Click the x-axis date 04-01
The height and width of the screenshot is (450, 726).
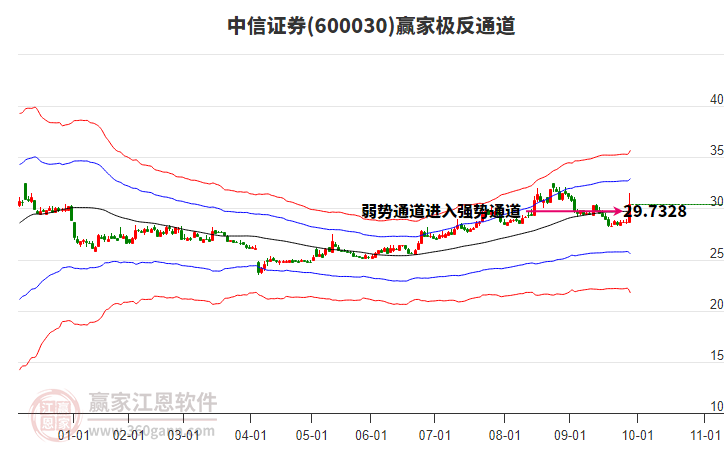pyautogui.click(x=250, y=435)
